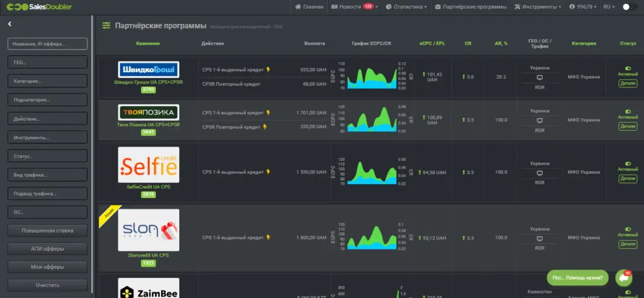Click the Детали button for SelfieCredit
Viewport: 644px width, 298px height.
[x=628, y=179]
